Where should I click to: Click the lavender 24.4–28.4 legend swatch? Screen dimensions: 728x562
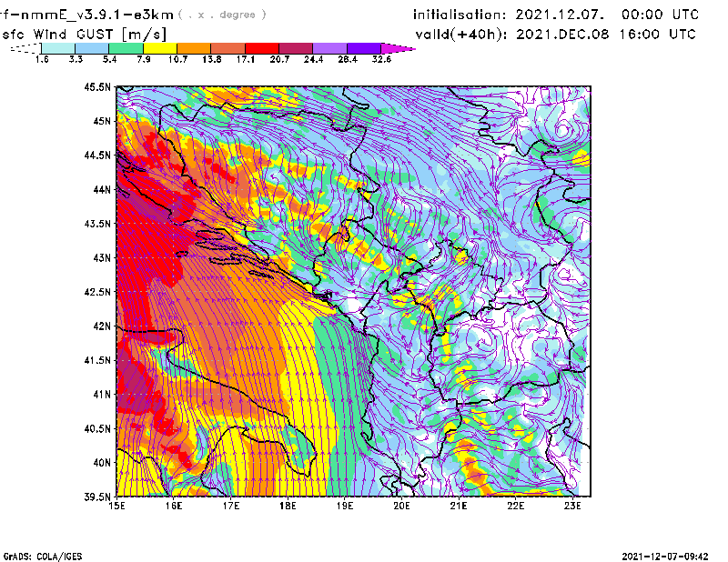[330, 48]
